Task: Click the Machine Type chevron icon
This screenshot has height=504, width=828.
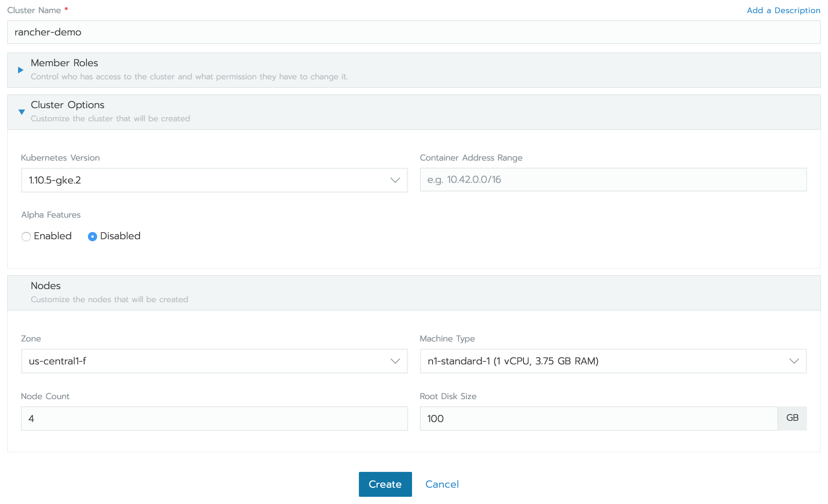Action: (x=794, y=361)
